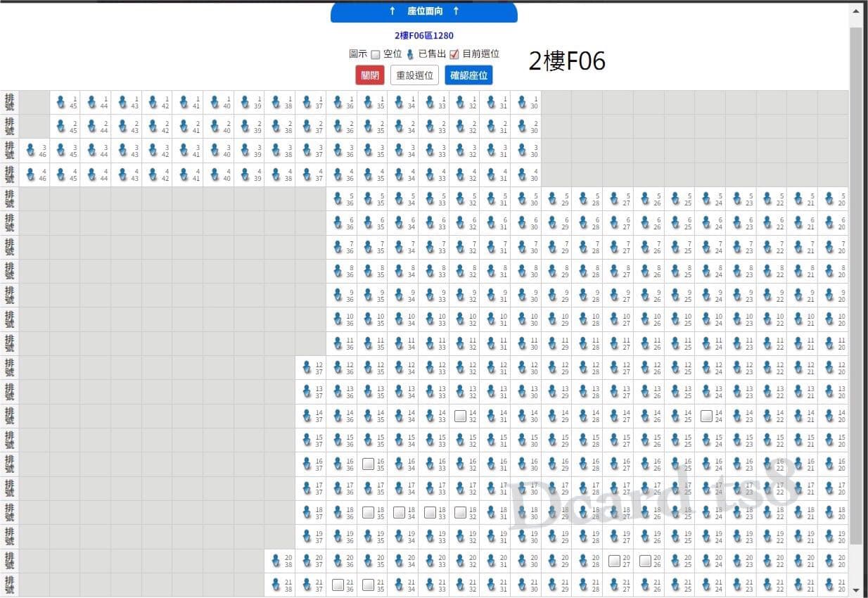868x598 pixels.
Task: Click sold seat icon row 1 number 30
Action: point(522,102)
